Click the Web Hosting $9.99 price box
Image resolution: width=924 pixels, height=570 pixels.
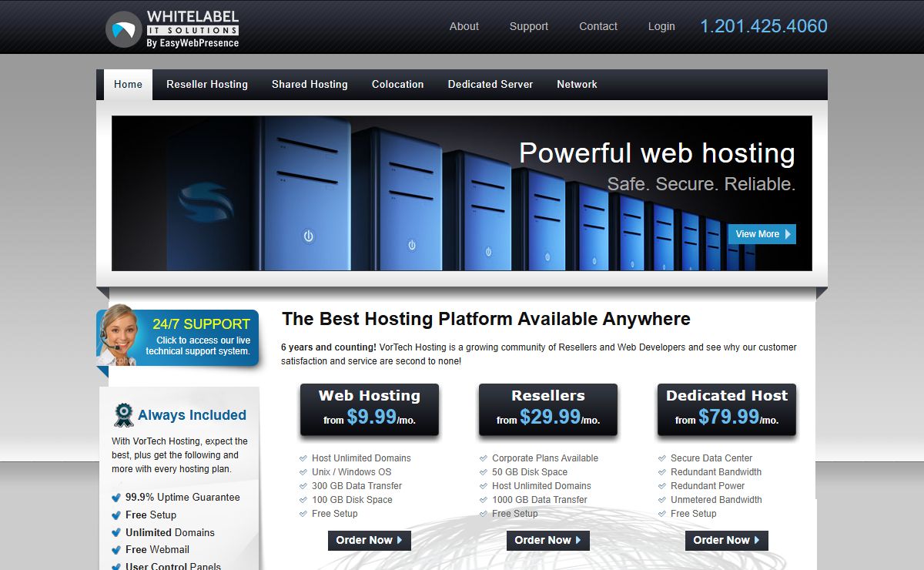pyautogui.click(x=370, y=410)
